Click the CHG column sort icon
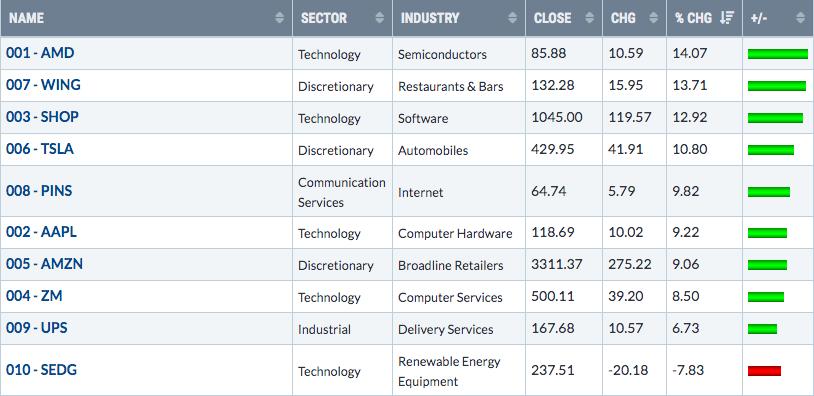 (654, 18)
